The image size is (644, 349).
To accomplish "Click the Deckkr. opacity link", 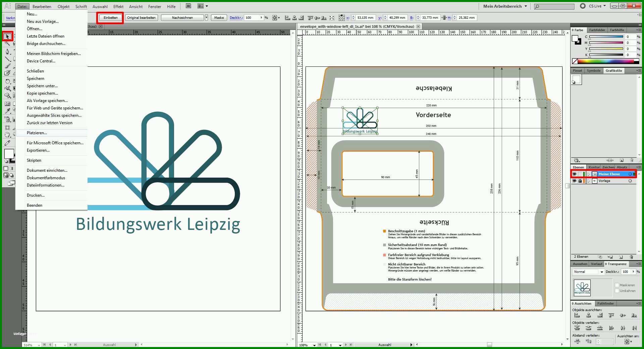I will click(236, 18).
